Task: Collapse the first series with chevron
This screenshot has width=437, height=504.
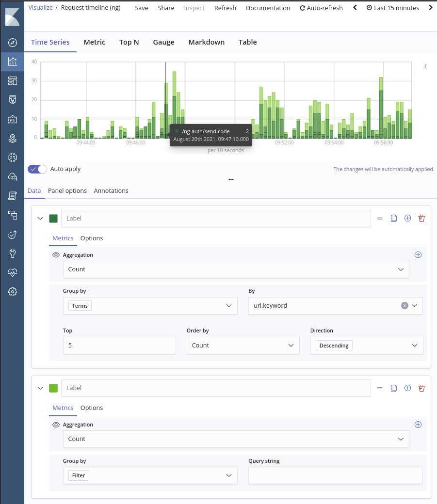Action: pyautogui.click(x=40, y=219)
